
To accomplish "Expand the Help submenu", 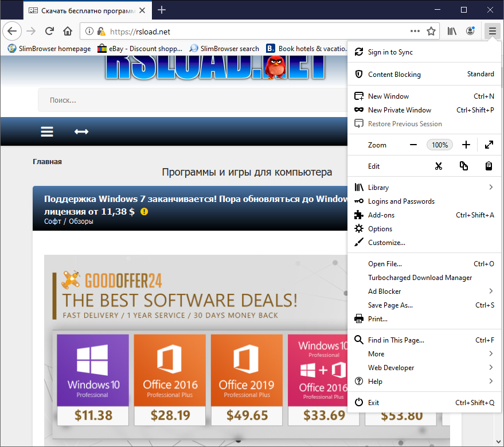I will [424, 382].
